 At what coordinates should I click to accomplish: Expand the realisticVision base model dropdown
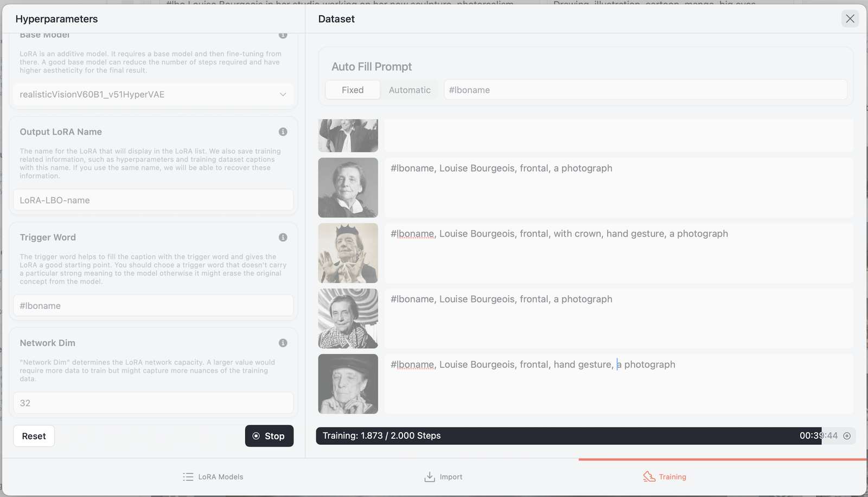click(x=153, y=94)
